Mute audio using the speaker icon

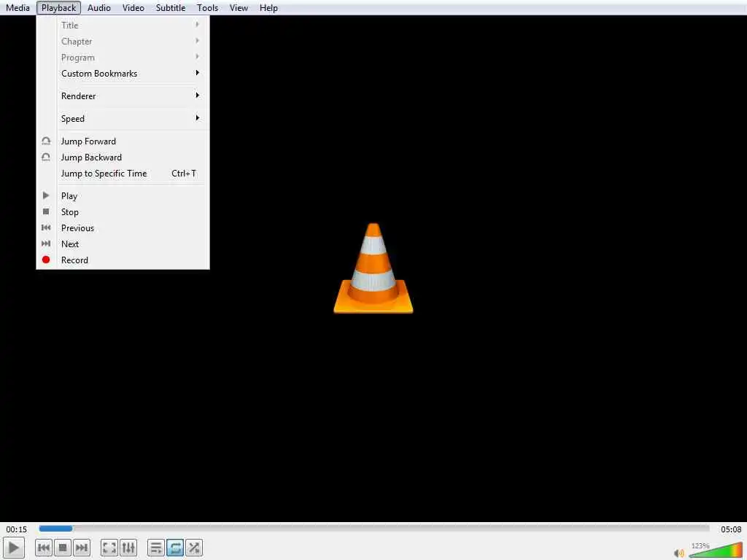pos(679,553)
